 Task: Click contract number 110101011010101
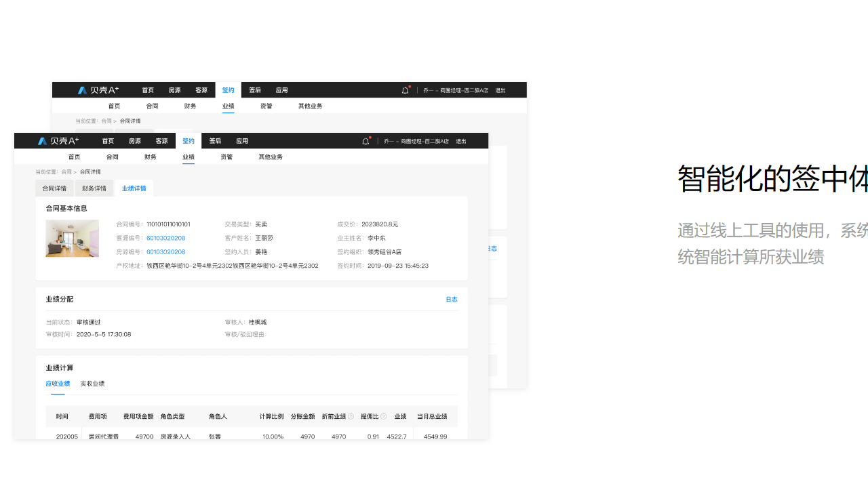[x=168, y=224]
